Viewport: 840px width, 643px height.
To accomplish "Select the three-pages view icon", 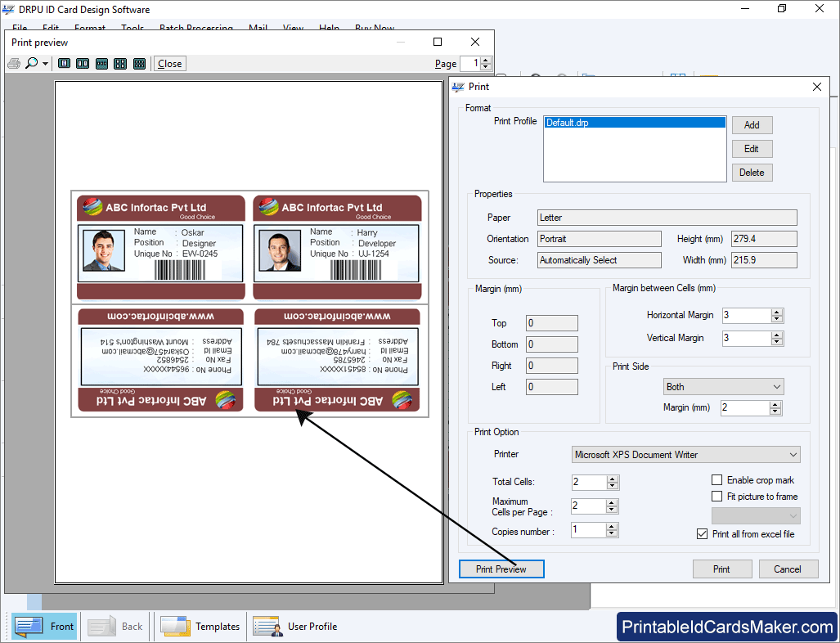I will coord(101,63).
